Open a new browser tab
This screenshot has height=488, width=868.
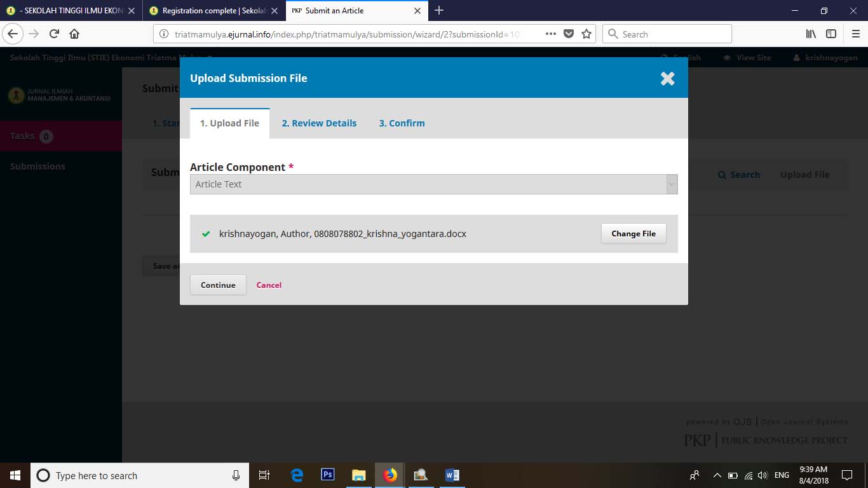point(438,10)
